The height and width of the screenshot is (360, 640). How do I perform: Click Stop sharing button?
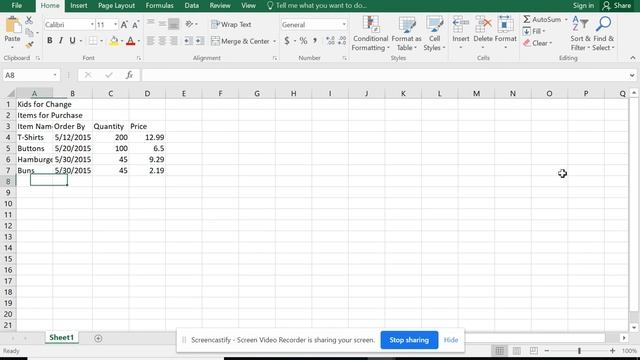pyautogui.click(x=409, y=340)
